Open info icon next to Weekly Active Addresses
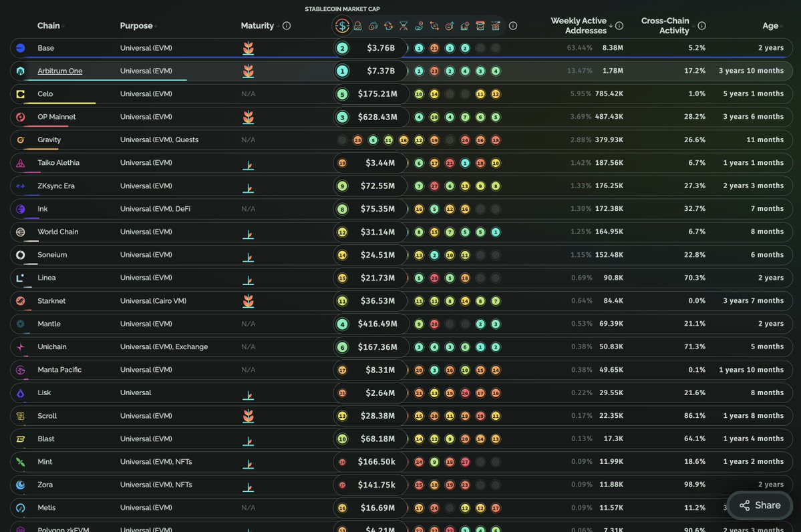This screenshot has width=801, height=532. (x=619, y=25)
